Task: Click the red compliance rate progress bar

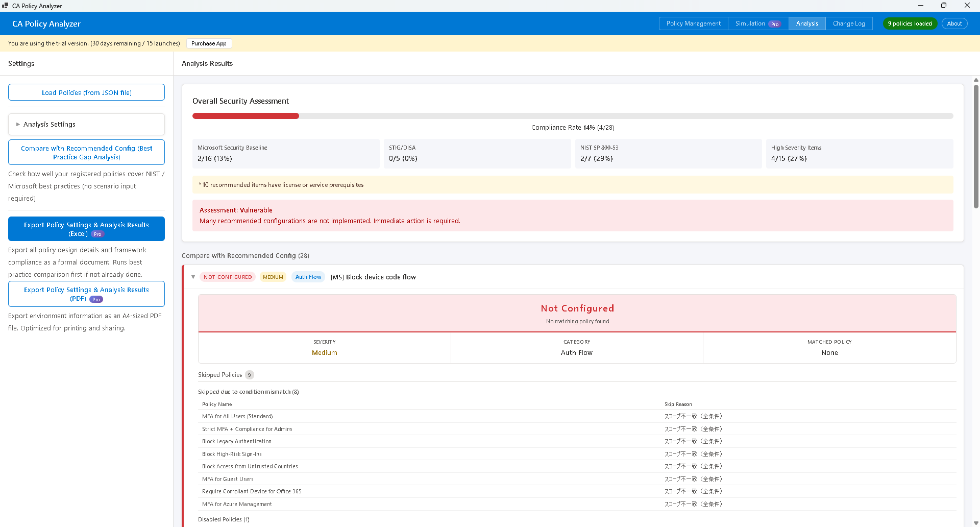Action: [x=246, y=116]
